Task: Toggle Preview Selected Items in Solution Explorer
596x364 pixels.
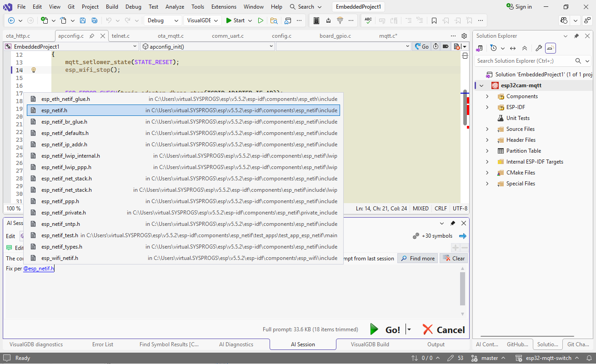Action: pos(551,48)
